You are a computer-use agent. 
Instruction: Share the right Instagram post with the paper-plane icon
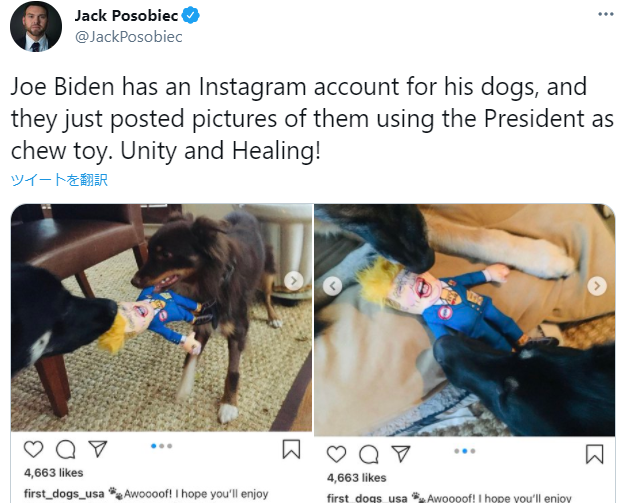click(401, 454)
